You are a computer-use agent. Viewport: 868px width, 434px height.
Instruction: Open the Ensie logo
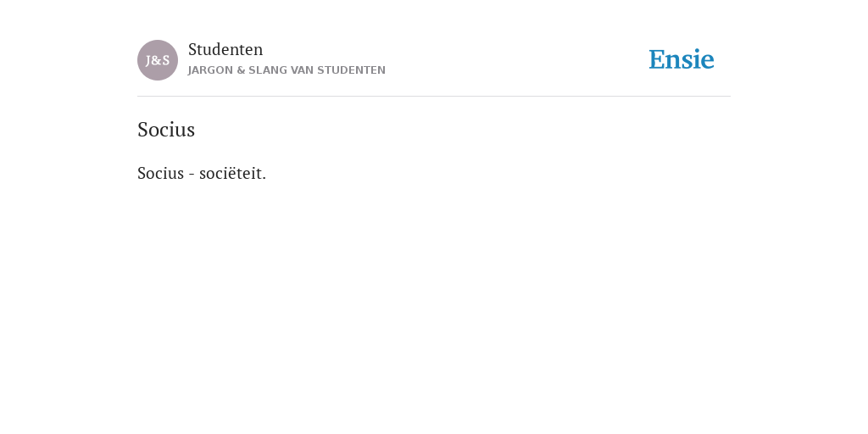point(682,59)
